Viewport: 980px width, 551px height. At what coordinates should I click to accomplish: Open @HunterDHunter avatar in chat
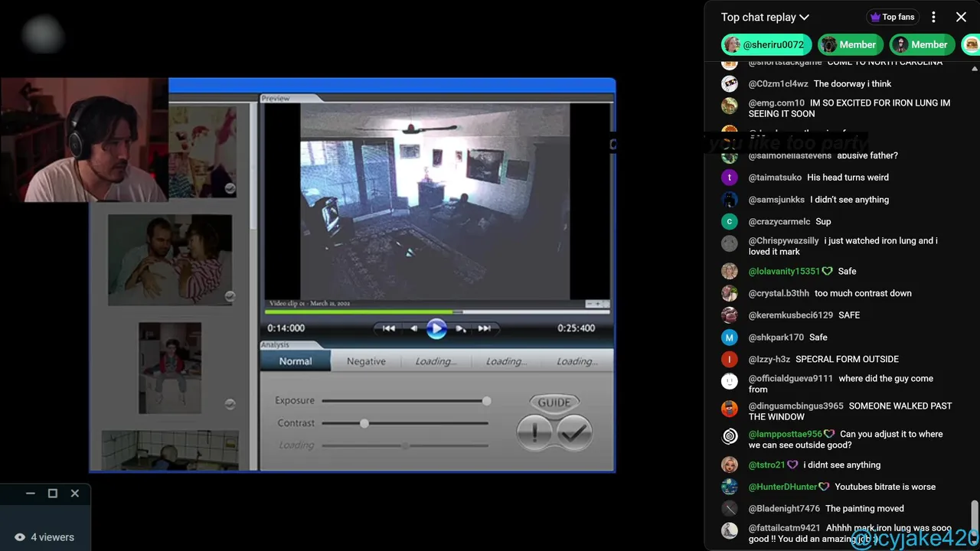730,487
